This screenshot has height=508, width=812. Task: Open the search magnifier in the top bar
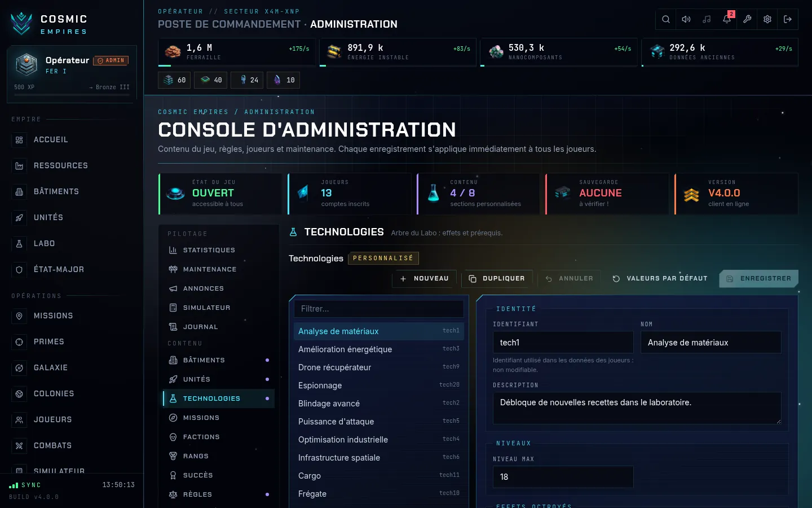666,19
